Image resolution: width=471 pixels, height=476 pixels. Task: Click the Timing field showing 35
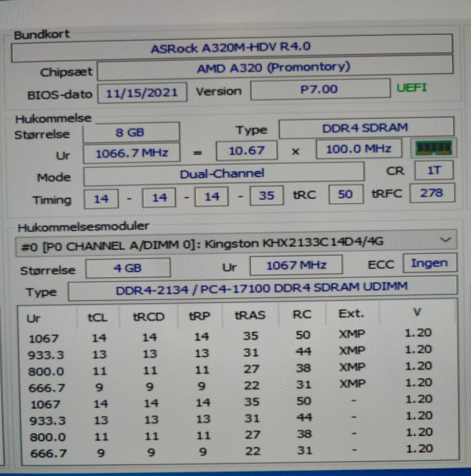(x=266, y=196)
